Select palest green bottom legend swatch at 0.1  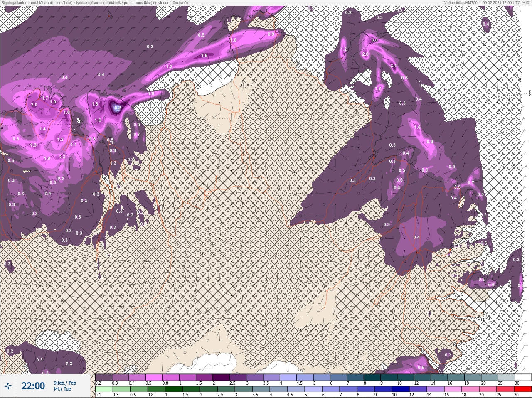[103, 389]
